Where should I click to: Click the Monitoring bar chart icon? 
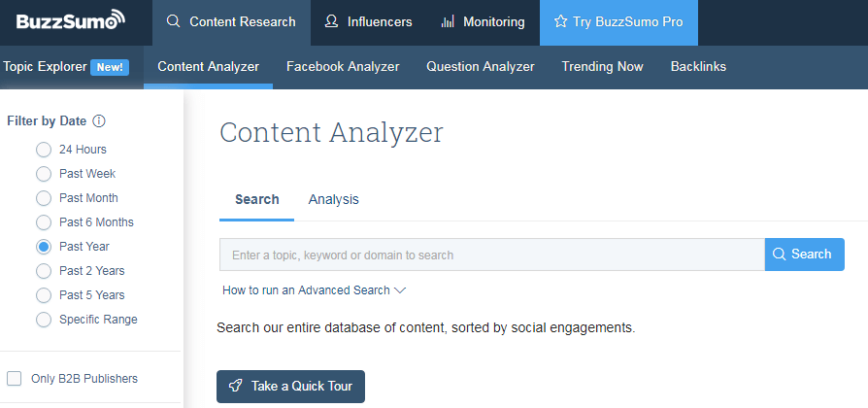point(448,21)
